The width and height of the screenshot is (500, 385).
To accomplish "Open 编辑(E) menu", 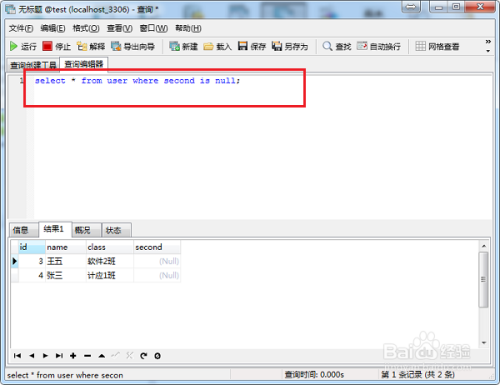I will (53, 28).
